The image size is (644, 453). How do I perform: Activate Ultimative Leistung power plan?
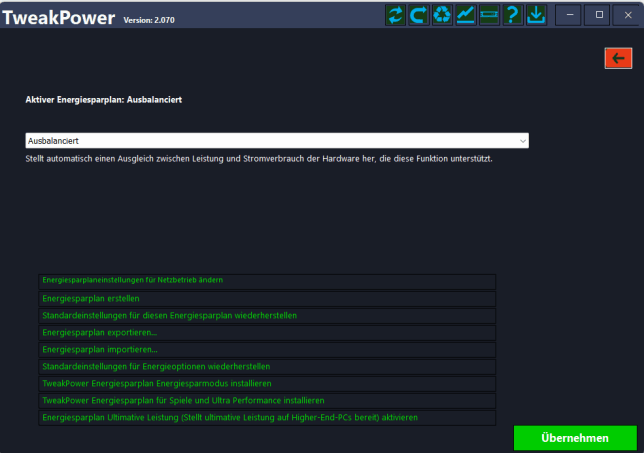point(267,417)
